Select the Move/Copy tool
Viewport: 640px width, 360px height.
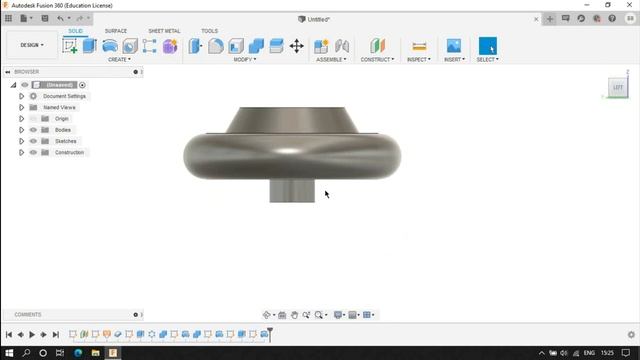pyautogui.click(x=296, y=46)
